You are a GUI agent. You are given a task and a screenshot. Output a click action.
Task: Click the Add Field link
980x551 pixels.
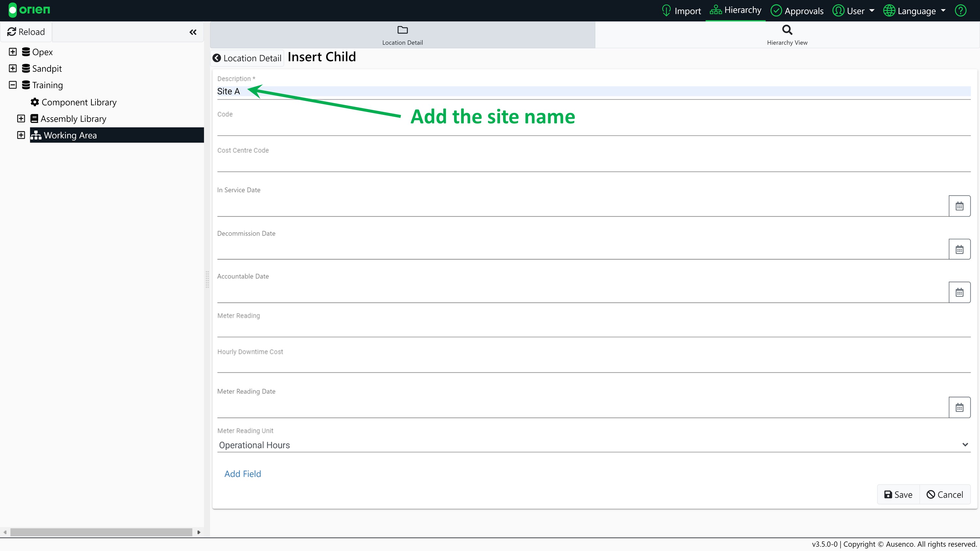tap(243, 474)
